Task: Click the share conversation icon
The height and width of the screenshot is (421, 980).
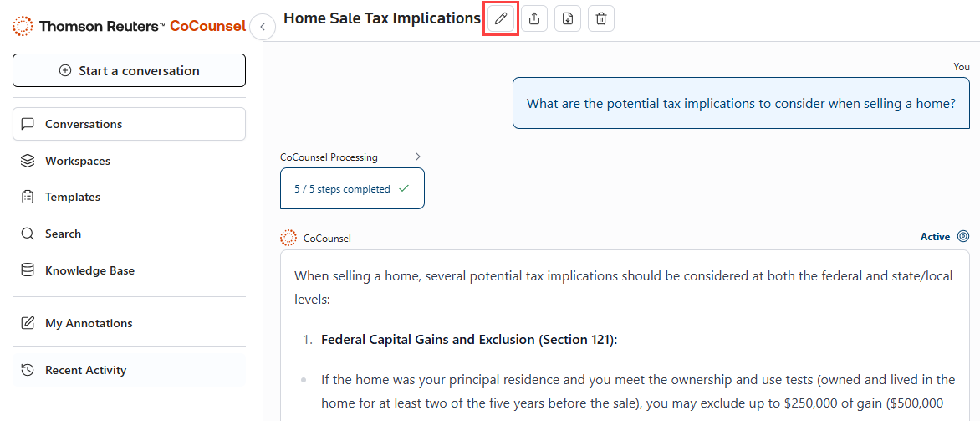Action: 534,18
